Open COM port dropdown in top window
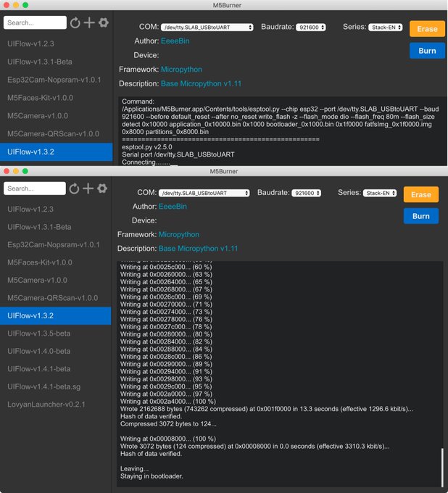This screenshot has height=493, width=448. tap(207, 28)
